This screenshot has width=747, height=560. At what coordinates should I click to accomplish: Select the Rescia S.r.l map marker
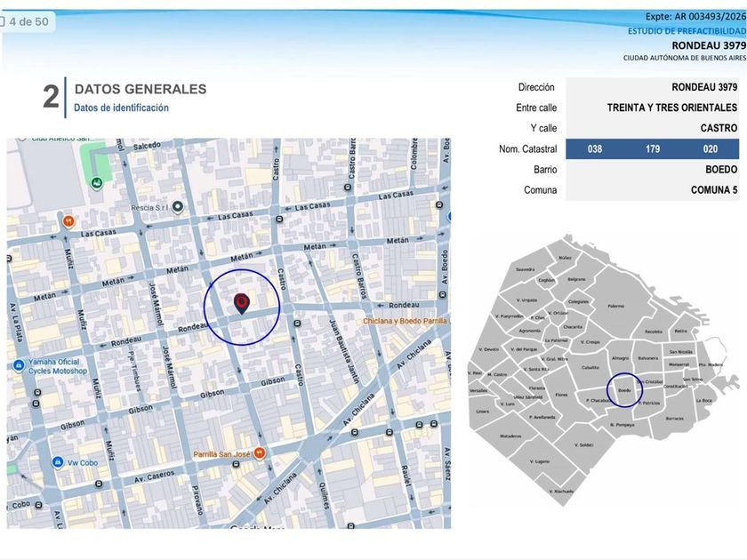(178, 206)
